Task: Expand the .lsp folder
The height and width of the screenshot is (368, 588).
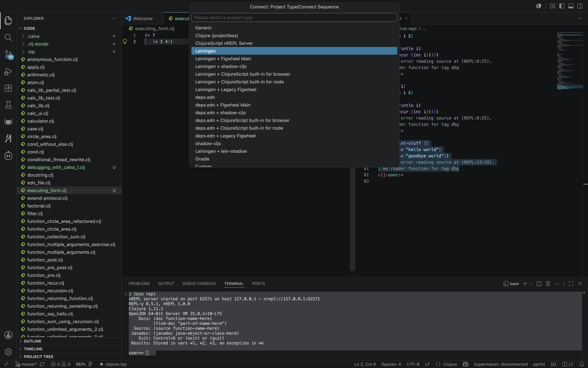Action: coord(69,52)
